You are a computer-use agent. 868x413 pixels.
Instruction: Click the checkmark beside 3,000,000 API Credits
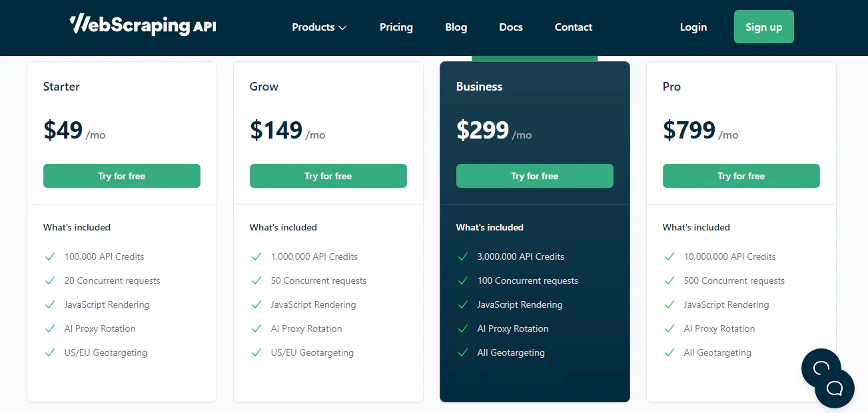(x=463, y=256)
